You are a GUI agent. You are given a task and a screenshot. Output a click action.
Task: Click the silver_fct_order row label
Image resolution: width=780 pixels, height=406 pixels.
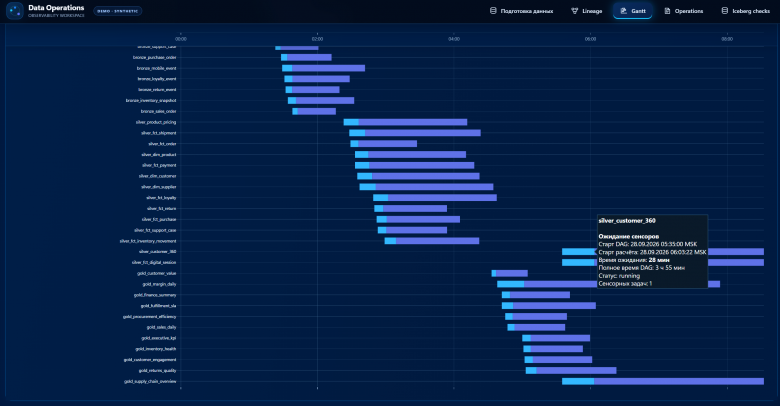click(162, 144)
